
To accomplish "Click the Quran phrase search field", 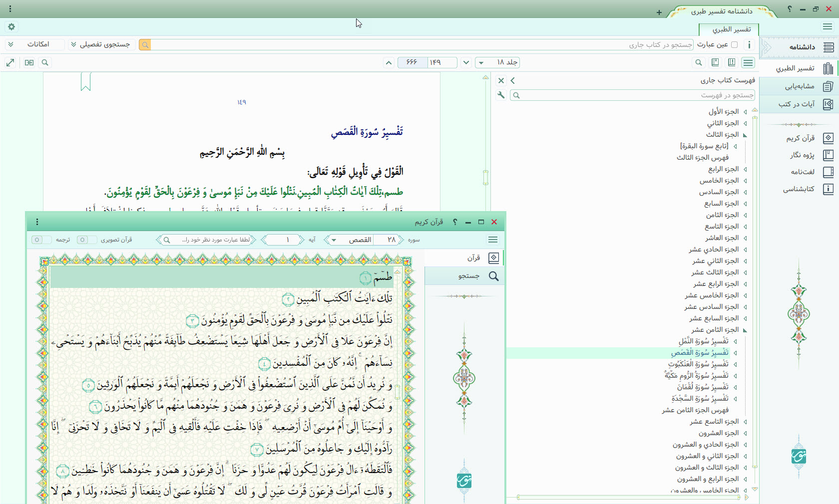I will [x=206, y=240].
